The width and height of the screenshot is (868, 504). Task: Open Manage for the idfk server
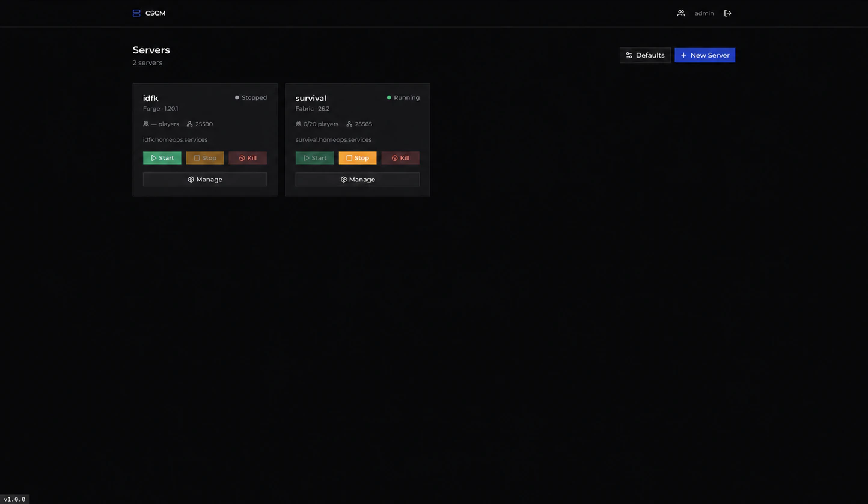point(205,180)
